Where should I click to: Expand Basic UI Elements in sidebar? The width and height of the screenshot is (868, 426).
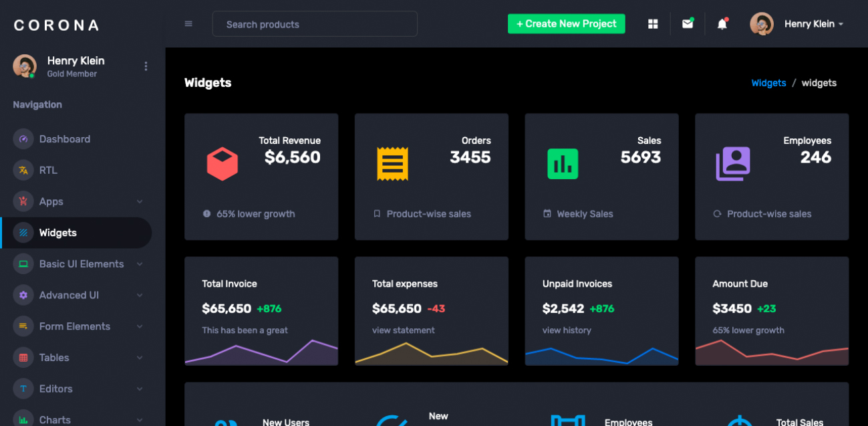pyautogui.click(x=82, y=264)
